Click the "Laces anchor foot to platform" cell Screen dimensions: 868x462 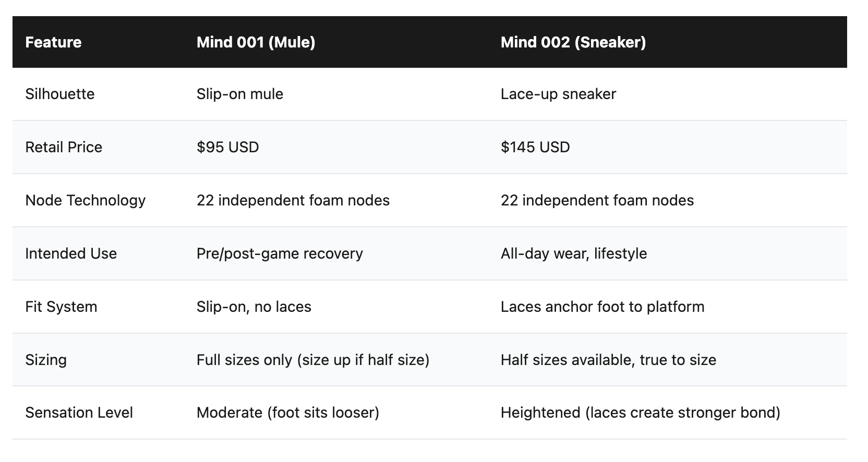coord(602,307)
